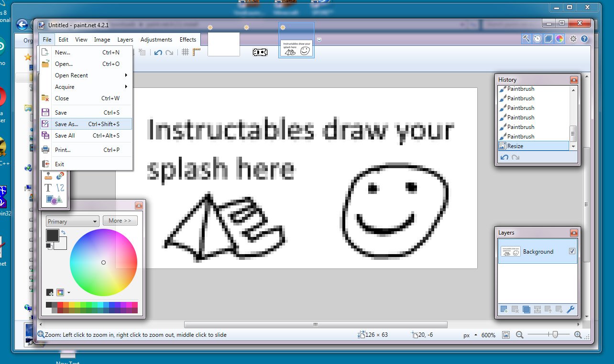Select the Clone Stamp tool
The height and width of the screenshot is (364, 614).
pos(48,176)
